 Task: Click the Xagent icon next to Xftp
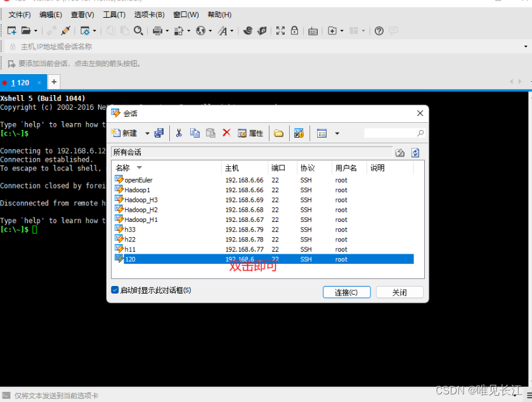point(263,31)
